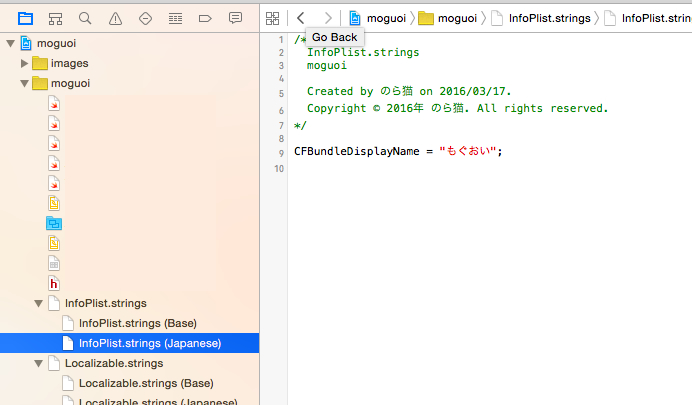The image size is (692, 405).
Task: Switch to the Symbol navigator icon
Action: click(x=55, y=18)
